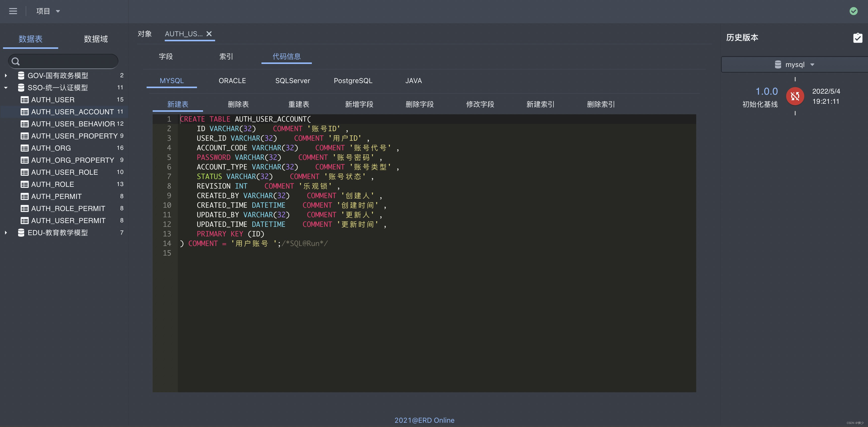Click the hamburger menu icon

coord(13,11)
